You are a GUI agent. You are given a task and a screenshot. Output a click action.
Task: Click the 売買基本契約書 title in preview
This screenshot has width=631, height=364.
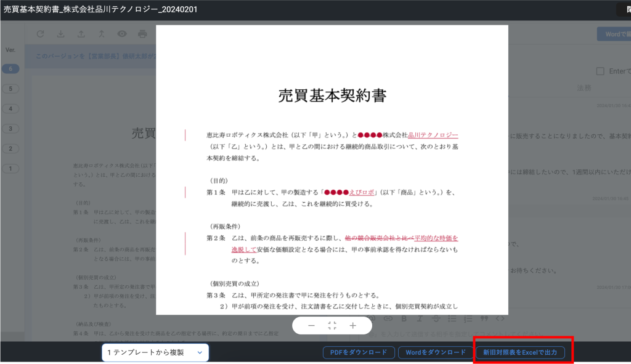332,95
